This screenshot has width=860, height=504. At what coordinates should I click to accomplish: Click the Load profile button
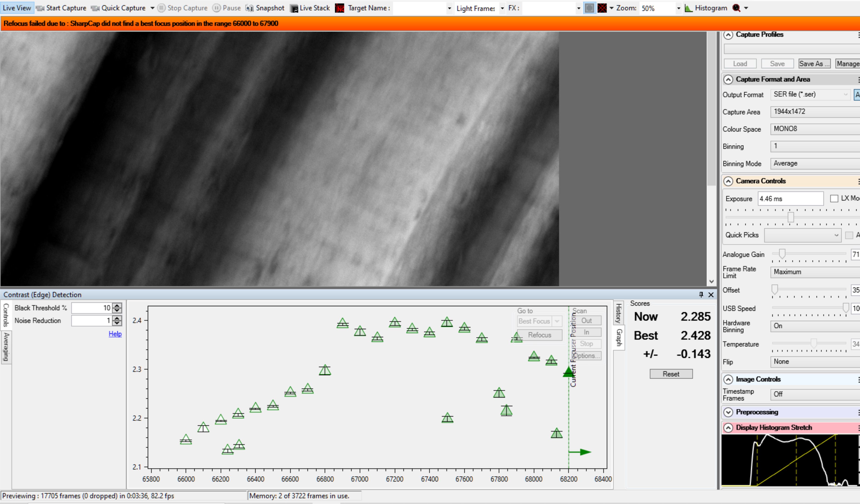pos(740,64)
